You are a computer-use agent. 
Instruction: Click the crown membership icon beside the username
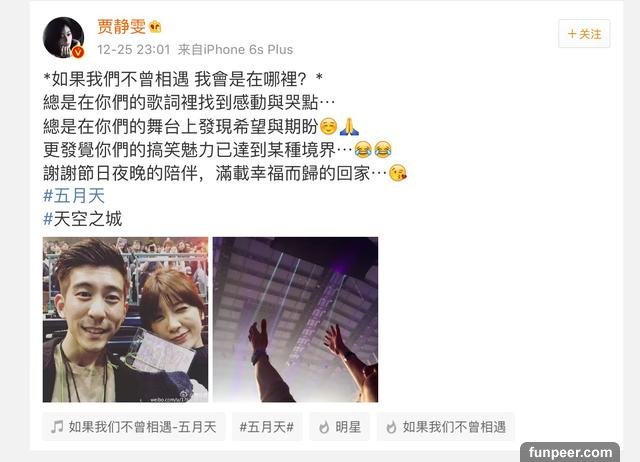pyautogui.click(x=155, y=27)
